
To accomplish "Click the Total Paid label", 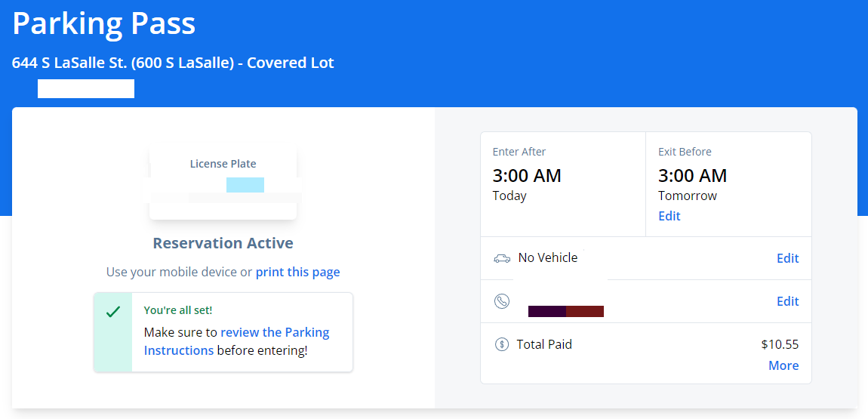I will pos(544,344).
